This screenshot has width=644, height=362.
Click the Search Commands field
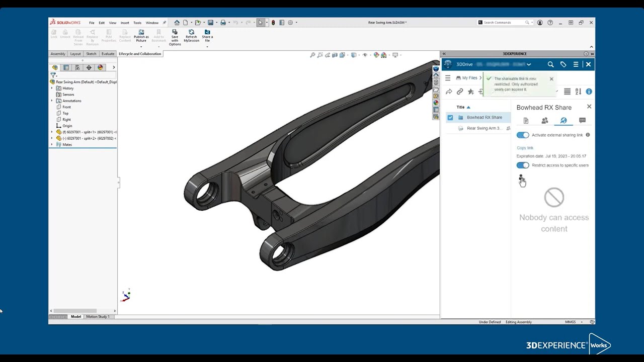(x=505, y=23)
